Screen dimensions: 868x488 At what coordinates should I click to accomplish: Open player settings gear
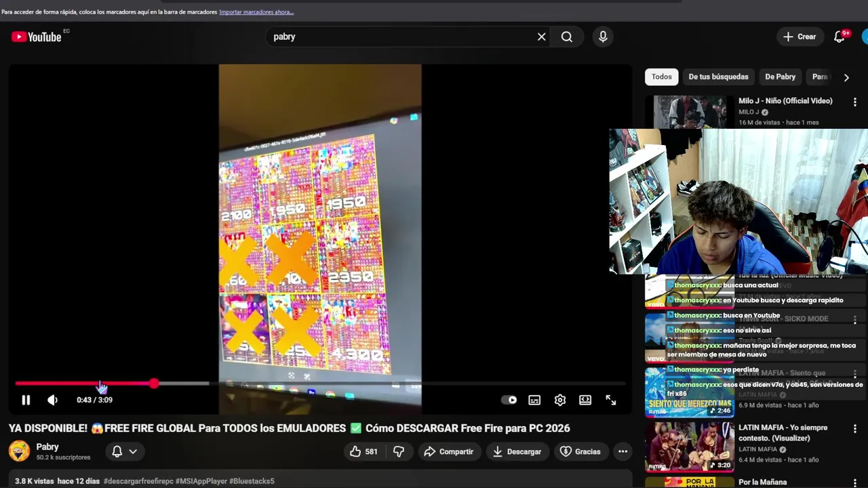tap(560, 400)
